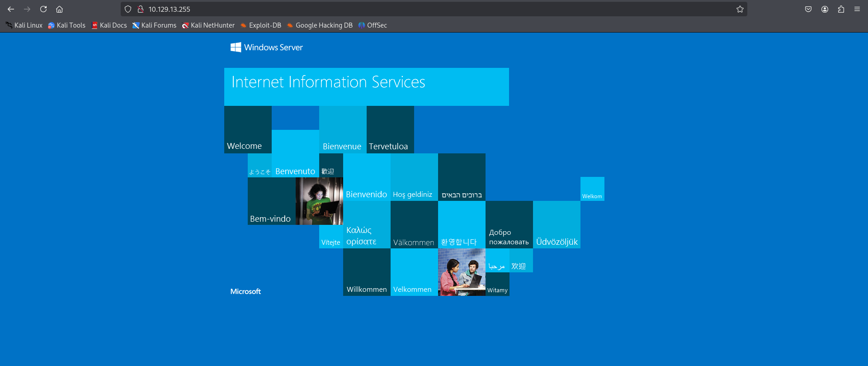This screenshot has height=366, width=868.
Task: Click the Internet Information Services banner
Action: pyautogui.click(x=366, y=86)
